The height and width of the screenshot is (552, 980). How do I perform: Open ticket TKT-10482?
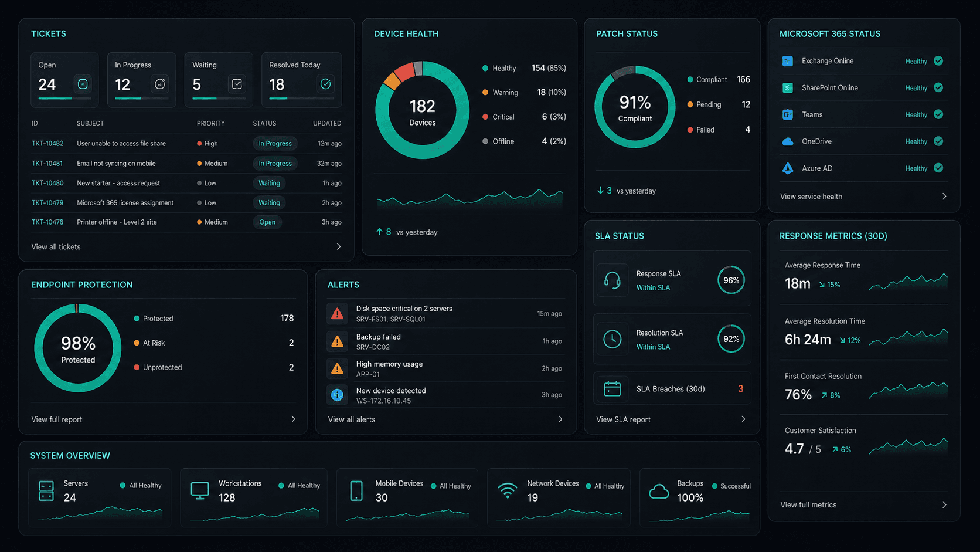pos(47,144)
